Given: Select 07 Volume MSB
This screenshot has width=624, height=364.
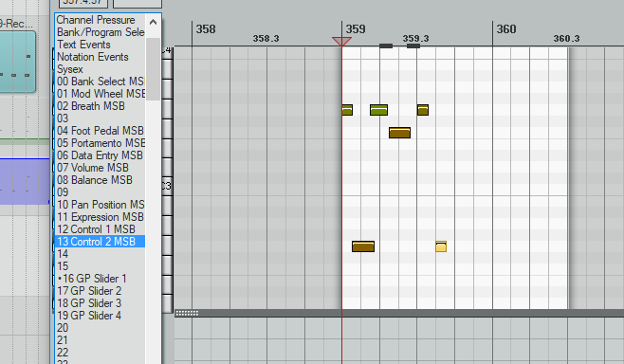Looking at the screenshot, I should pyautogui.click(x=100, y=168).
